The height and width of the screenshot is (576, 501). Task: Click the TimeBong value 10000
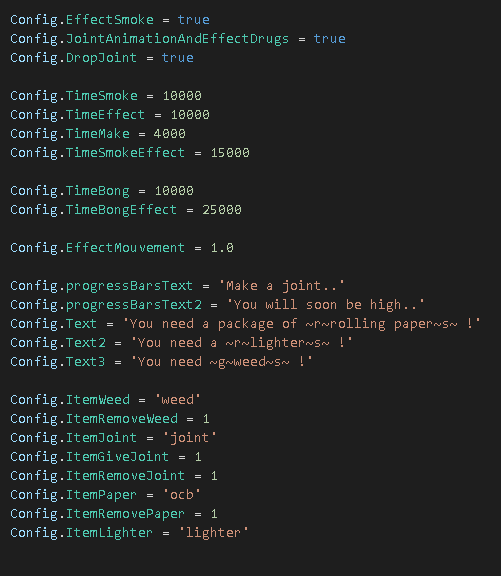pos(174,191)
